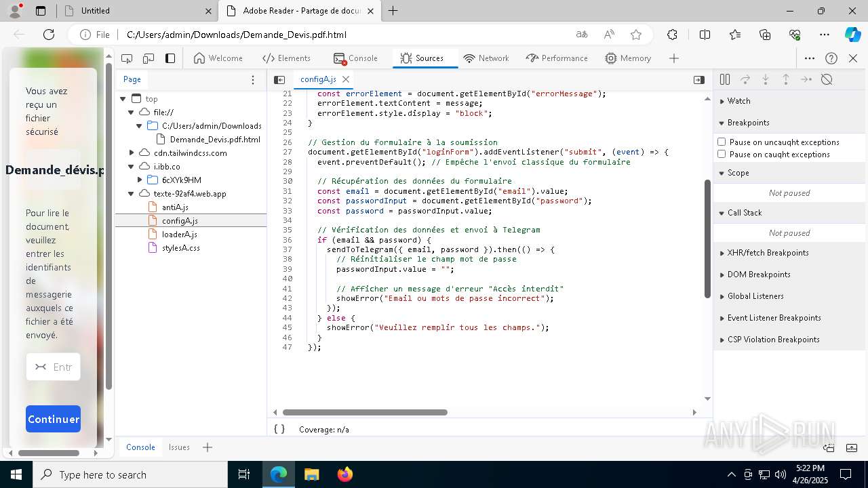Collapse the Breakpoints section
Viewport: 868px width, 488px height.
click(790, 123)
